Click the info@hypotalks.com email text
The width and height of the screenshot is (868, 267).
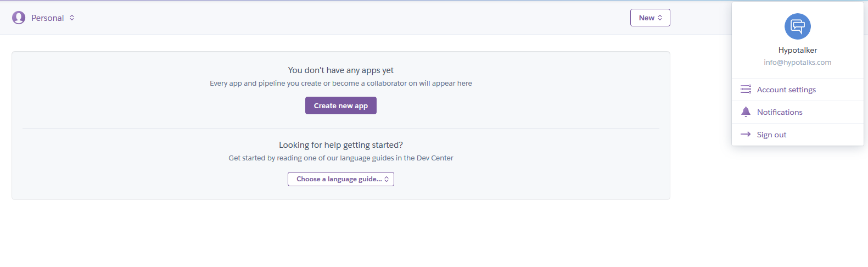tap(798, 62)
